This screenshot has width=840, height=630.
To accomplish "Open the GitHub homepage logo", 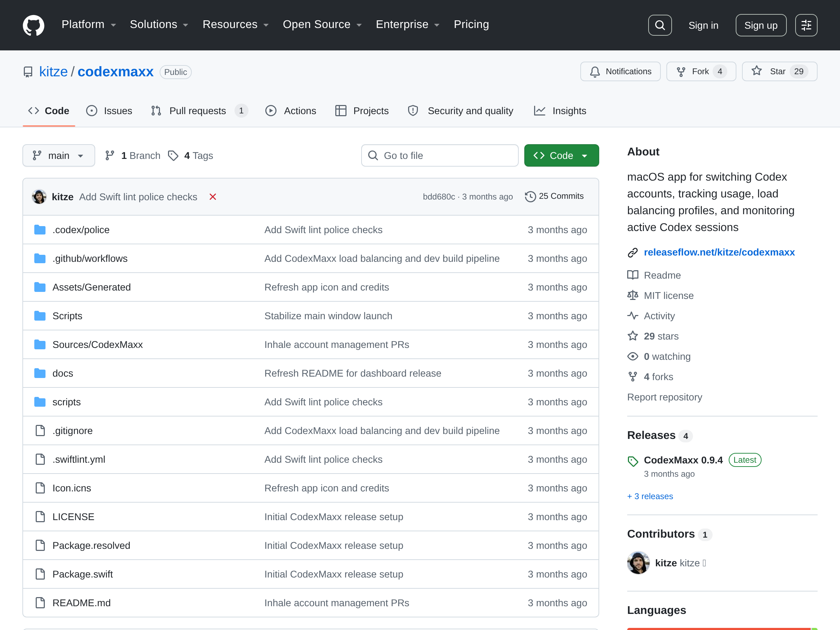I will (33, 25).
